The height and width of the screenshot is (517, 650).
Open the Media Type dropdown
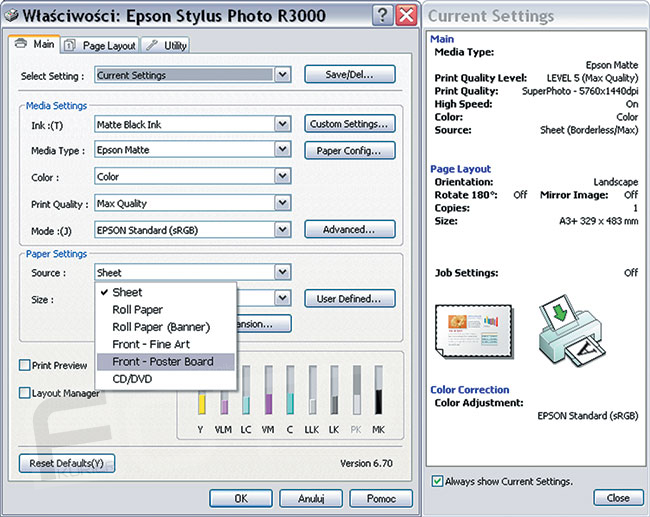(283, 150)
